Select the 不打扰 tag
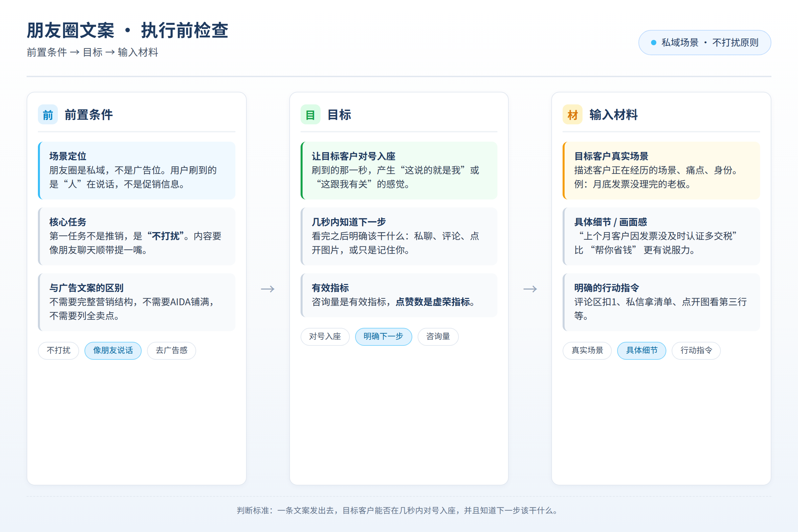798x532 pixels. click(59, 350)
